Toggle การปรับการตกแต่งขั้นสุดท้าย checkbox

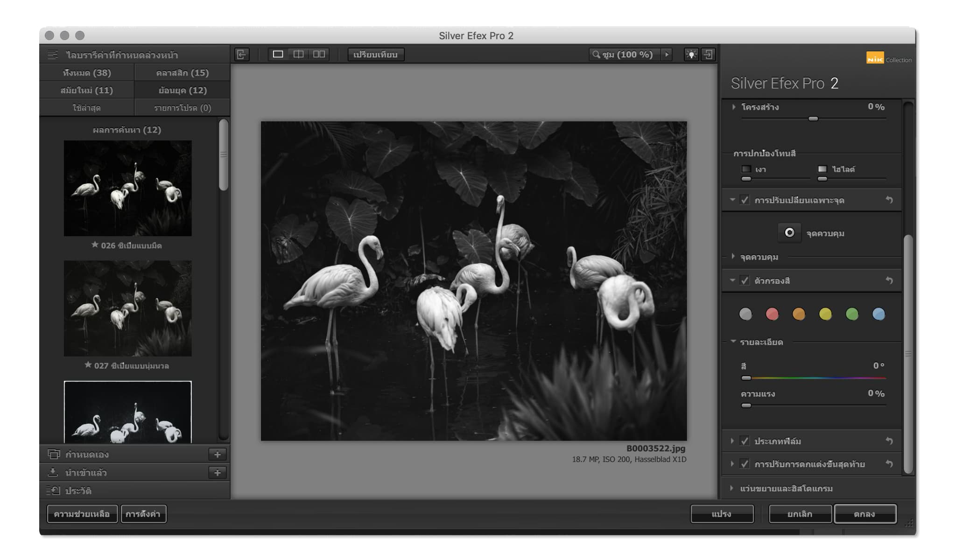click(745, 464)
